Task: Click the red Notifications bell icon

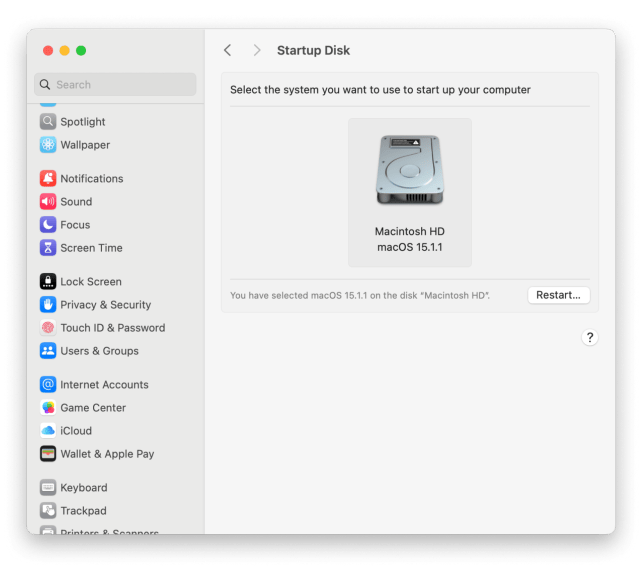Action: 48,179
